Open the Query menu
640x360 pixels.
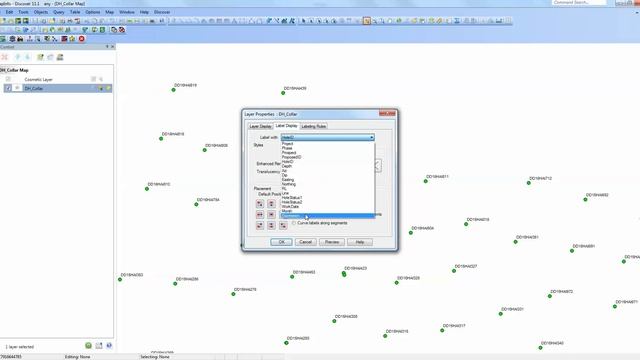click(59, 12)
